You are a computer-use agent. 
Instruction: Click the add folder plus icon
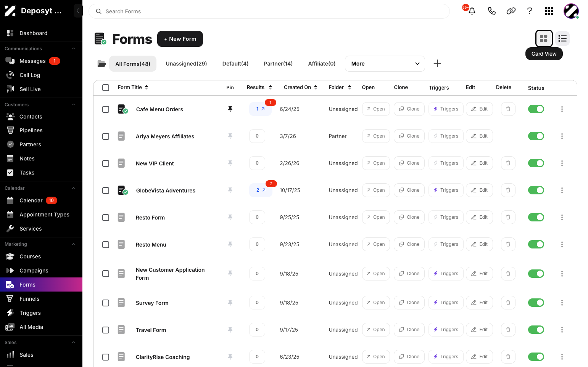[x=437, y=64]
